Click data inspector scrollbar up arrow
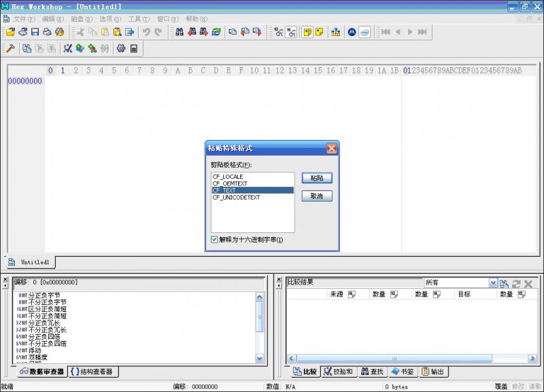 pos(260,297)
